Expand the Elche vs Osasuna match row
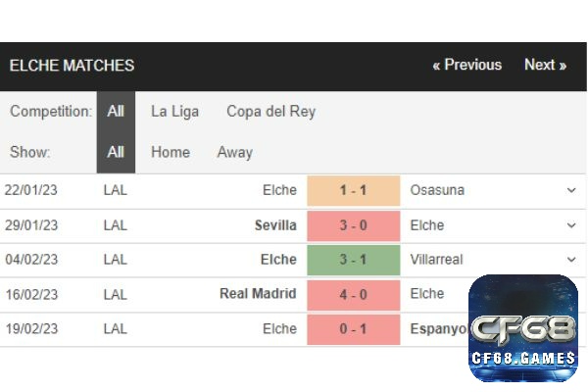 571,190
